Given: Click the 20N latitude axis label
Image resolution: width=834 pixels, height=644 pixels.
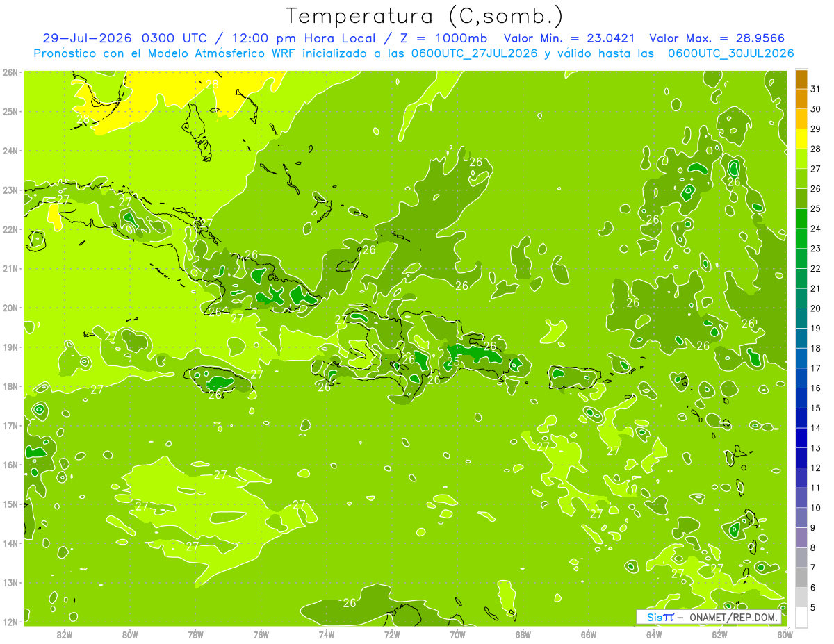Looking at the screenshot, I should click(x=10, y=308).
